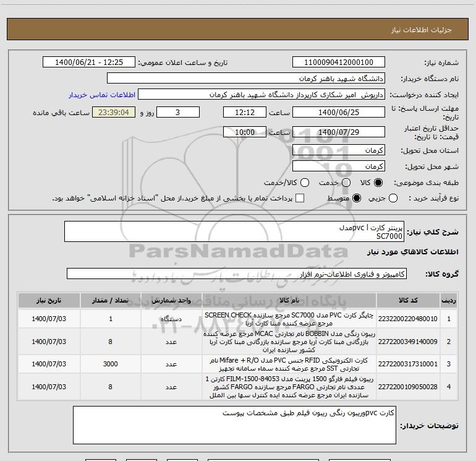
Task: Click the requester field داریوش امیر شکاری
Action: (x=261, y=95)
